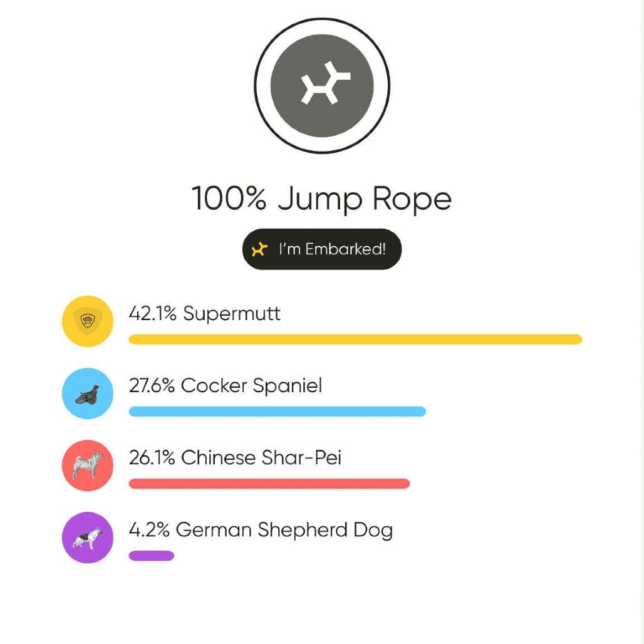Screen dimensions: 644x644
Task: Click the purple German Shepherd Dog breed icon
Action: [87, 538]
